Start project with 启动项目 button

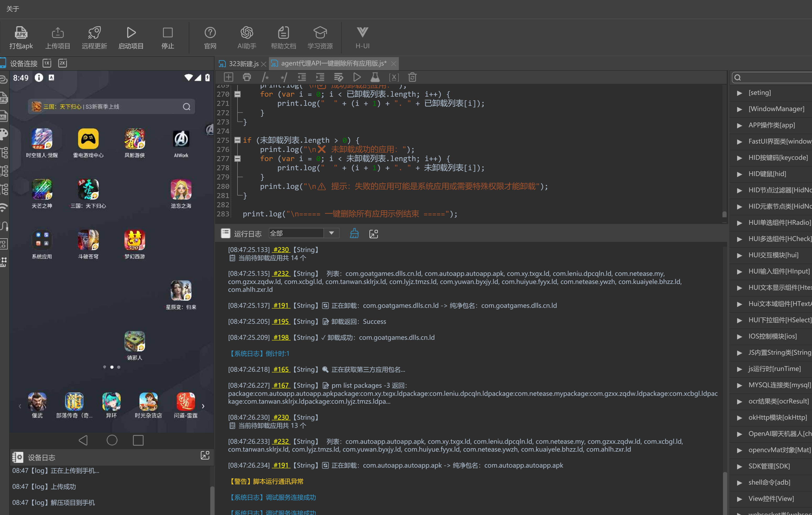pos(131,38)
